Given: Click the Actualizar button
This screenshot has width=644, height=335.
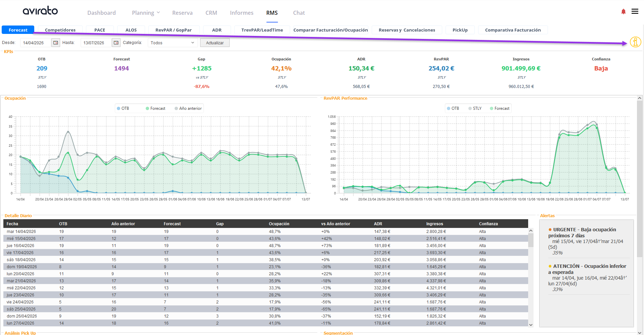Looking at the screenshot, I should [x=215, y=43].
